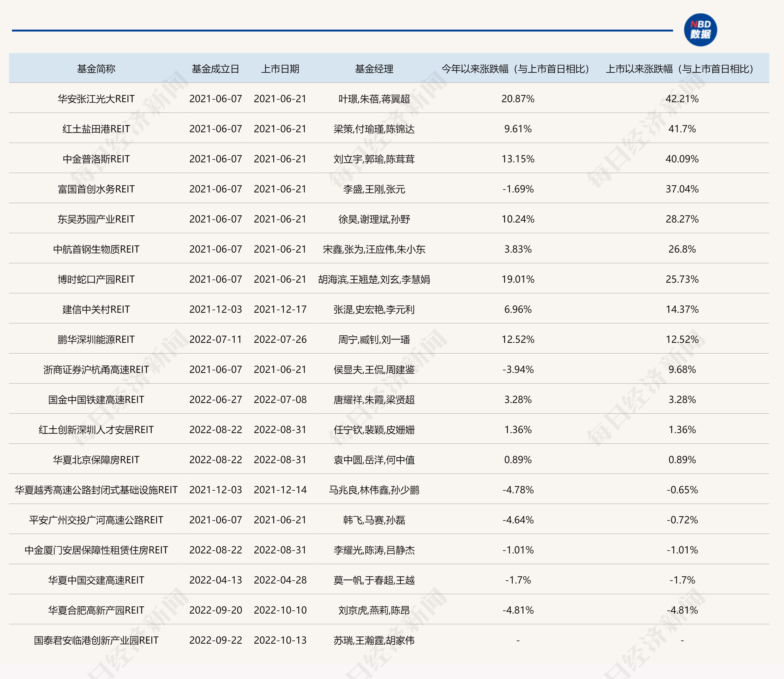Screen dimensions: 784x679
Task: Select the fund name 浙商证券沪杭甬高速REIT
Action: click(96, 369)
